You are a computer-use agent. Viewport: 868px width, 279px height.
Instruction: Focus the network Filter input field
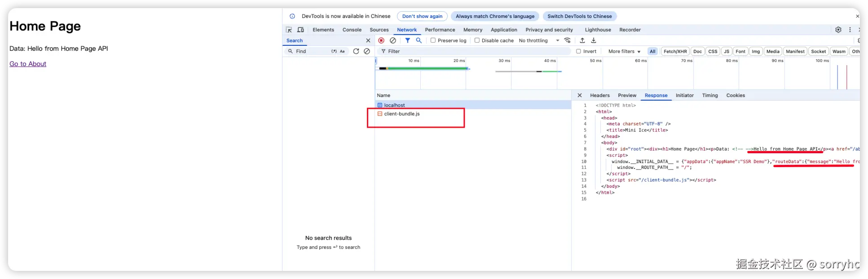[476, 51]
